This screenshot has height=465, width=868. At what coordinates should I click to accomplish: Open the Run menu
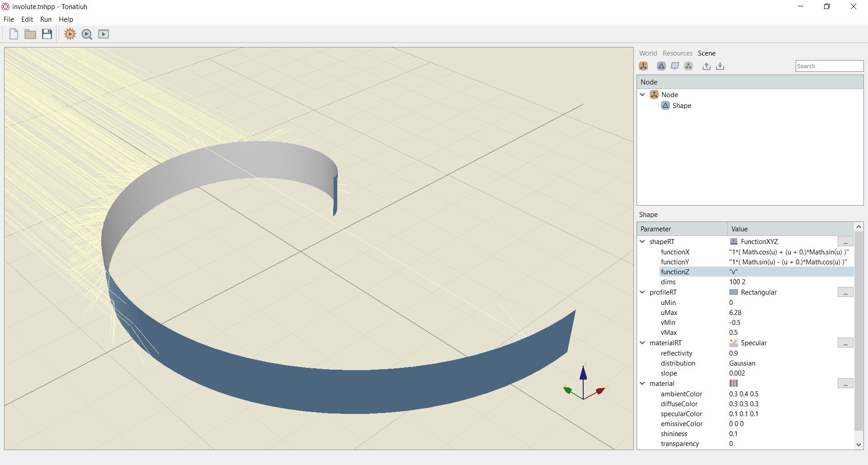46,19
